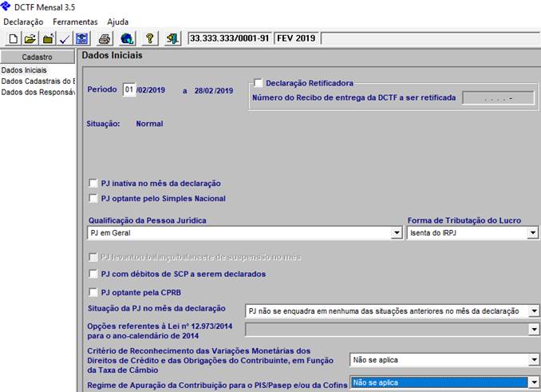The height and width of the screenshot is (392, 541).
Task: Click the checkmark verify icon
Action: [65, 38]
